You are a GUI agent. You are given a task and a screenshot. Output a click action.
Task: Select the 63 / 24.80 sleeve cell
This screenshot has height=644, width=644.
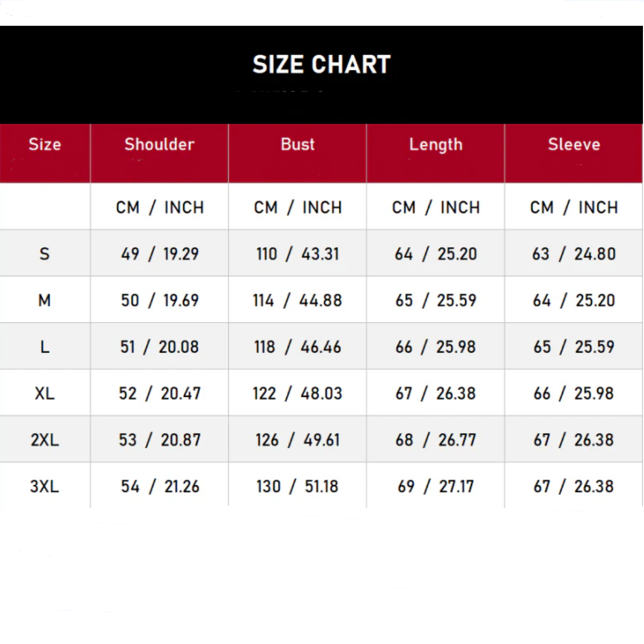coord(574,254)
